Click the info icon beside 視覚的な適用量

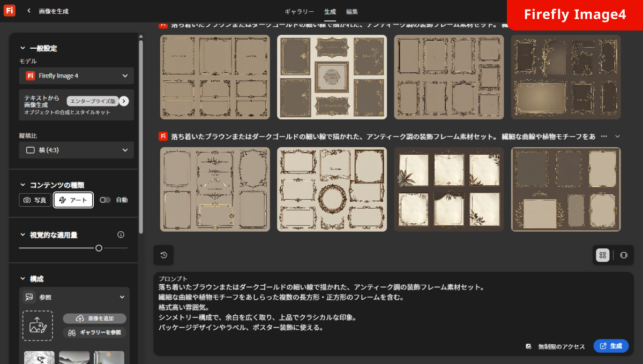[121, 234]
